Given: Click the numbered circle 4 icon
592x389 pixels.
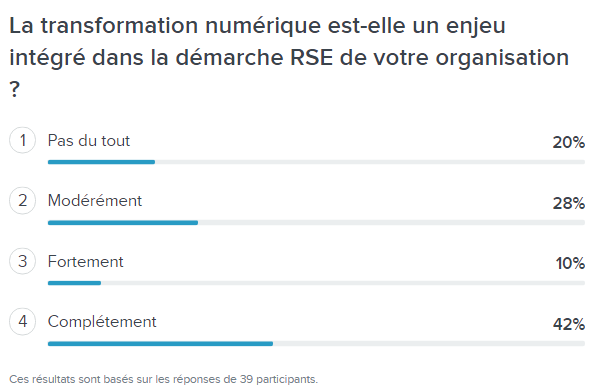Looking at the screenshot, I should [x=23, y=321].
